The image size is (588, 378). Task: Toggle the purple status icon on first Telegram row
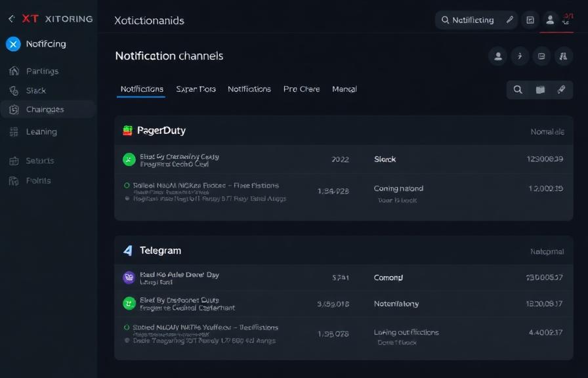(x=129, y=277)
